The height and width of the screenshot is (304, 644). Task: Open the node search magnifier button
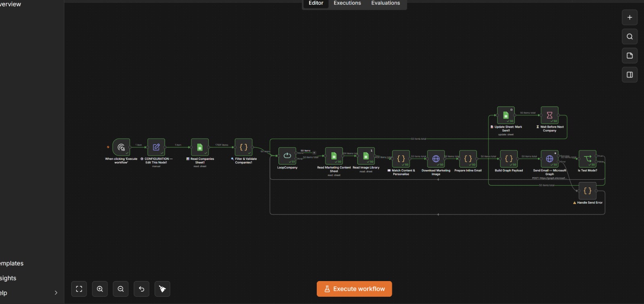click(630, 37)
